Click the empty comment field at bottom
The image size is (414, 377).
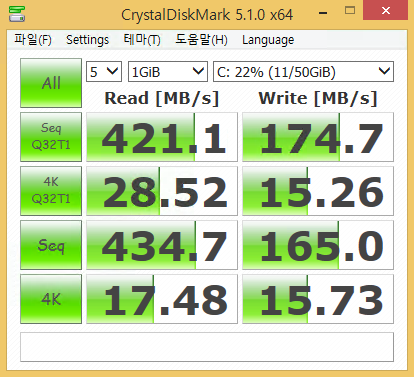(x=207, y=347)
